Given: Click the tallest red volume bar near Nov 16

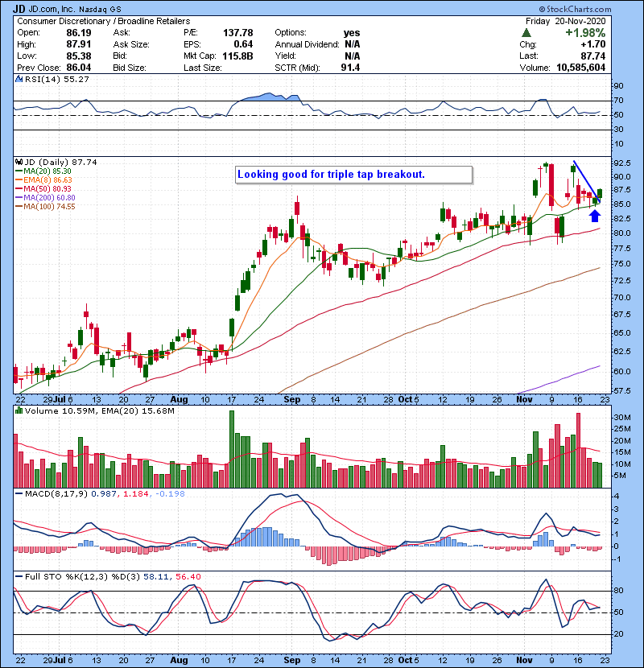Looking at the screenshot, I should (578, 451).
